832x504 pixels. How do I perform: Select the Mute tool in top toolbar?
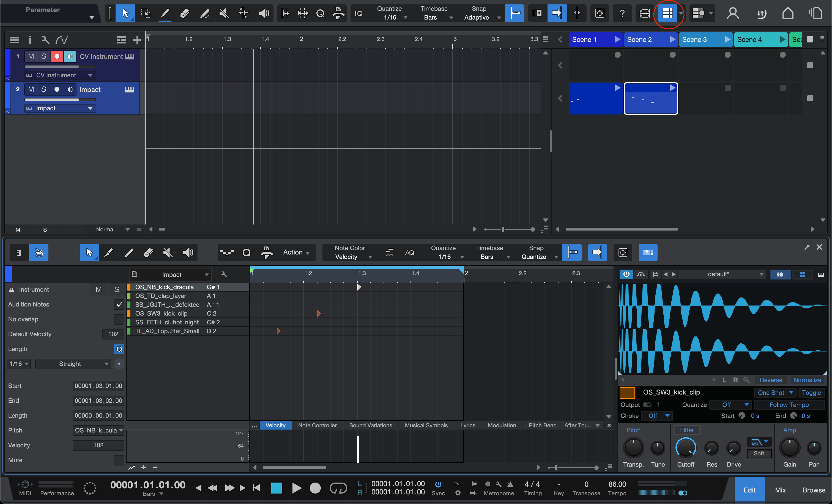point(224,13)
